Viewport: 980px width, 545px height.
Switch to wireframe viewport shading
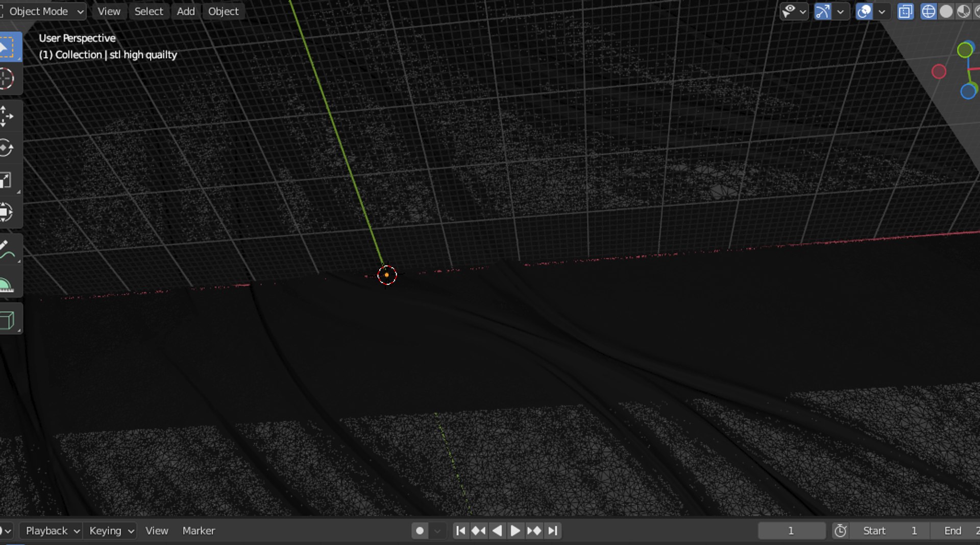click(928, 11)
